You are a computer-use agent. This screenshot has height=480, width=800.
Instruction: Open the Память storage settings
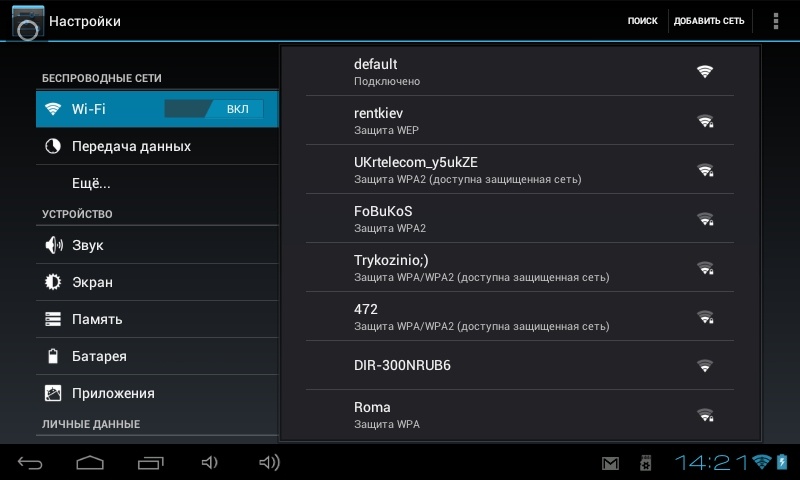[96, 319]
